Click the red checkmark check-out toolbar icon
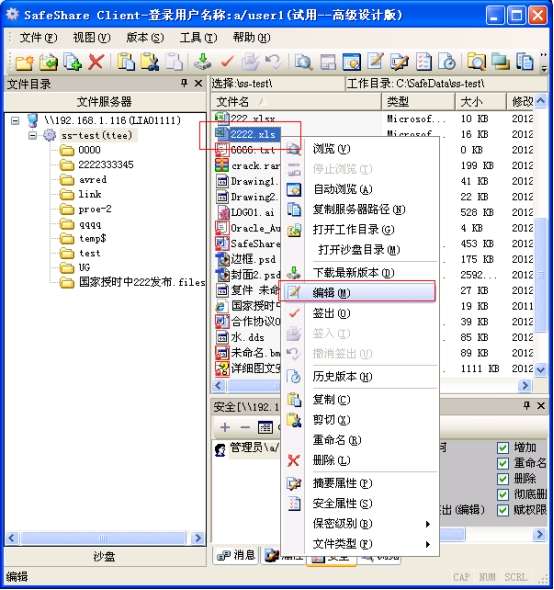This screenshot has width=554, height=590. click(227, 62)
